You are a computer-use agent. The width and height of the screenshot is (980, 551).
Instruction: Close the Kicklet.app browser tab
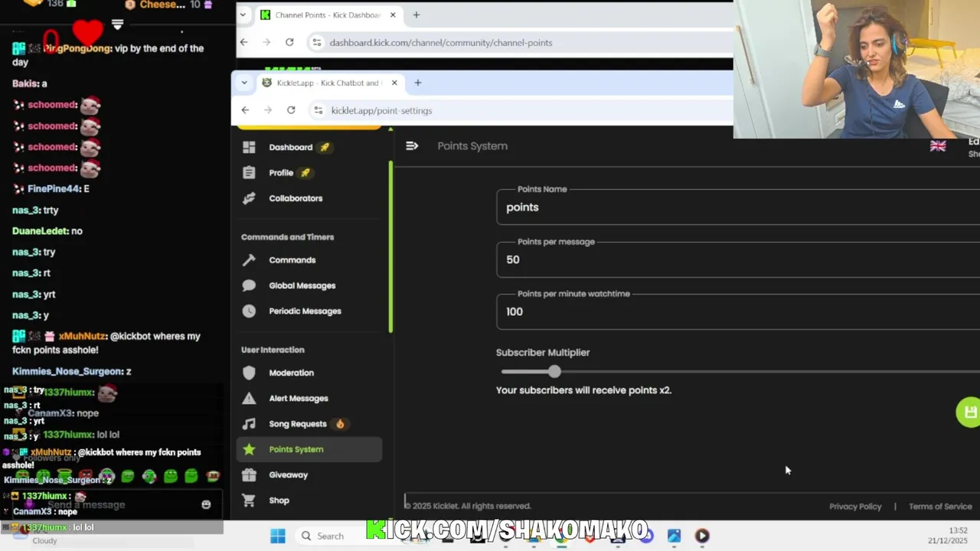coord(394,83)
